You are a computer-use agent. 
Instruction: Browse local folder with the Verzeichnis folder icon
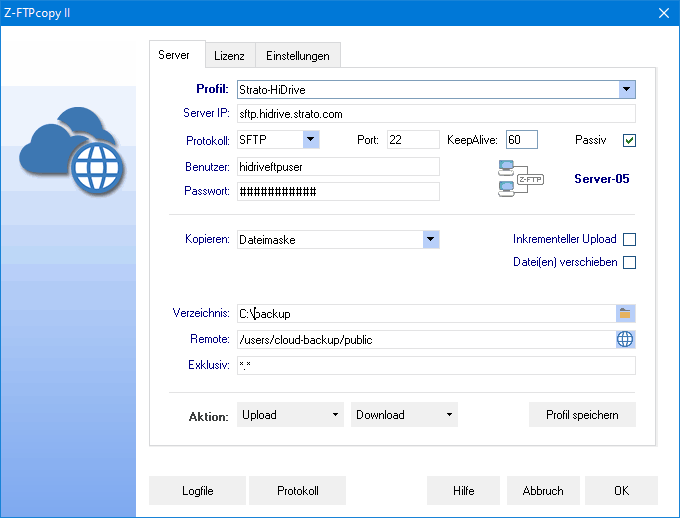625,313
